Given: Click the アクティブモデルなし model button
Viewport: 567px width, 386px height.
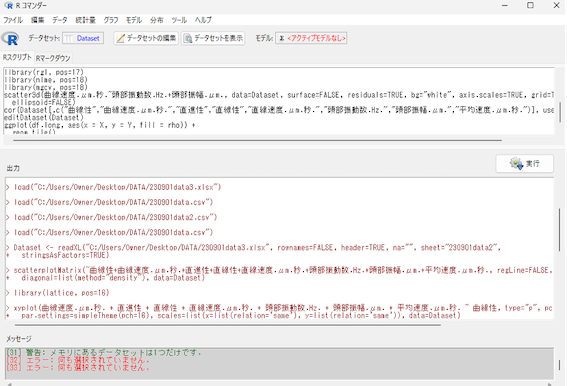Looking at the screenshot, I should 311,38.
